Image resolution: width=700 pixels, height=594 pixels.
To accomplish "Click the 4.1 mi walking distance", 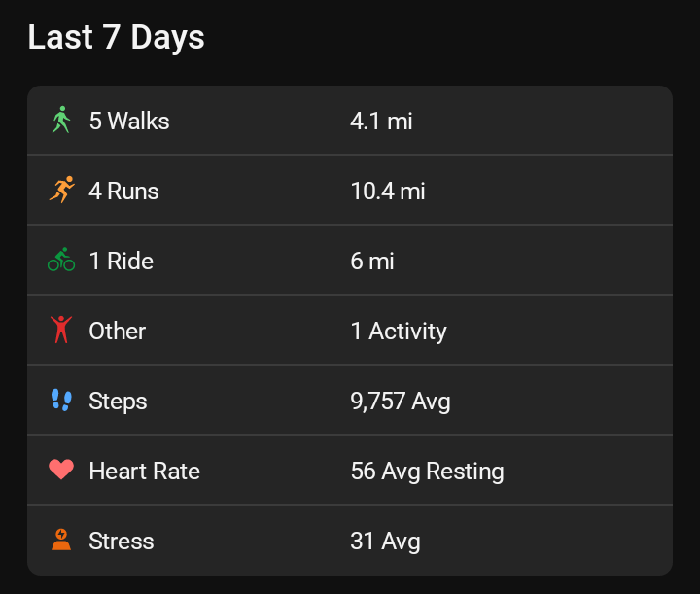I will click(381, 121).
